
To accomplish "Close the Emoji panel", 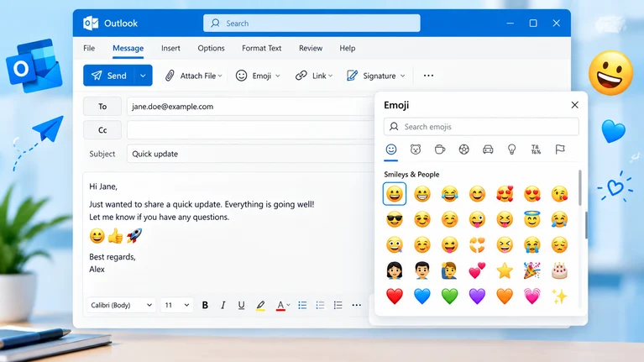I will [574, 105].
